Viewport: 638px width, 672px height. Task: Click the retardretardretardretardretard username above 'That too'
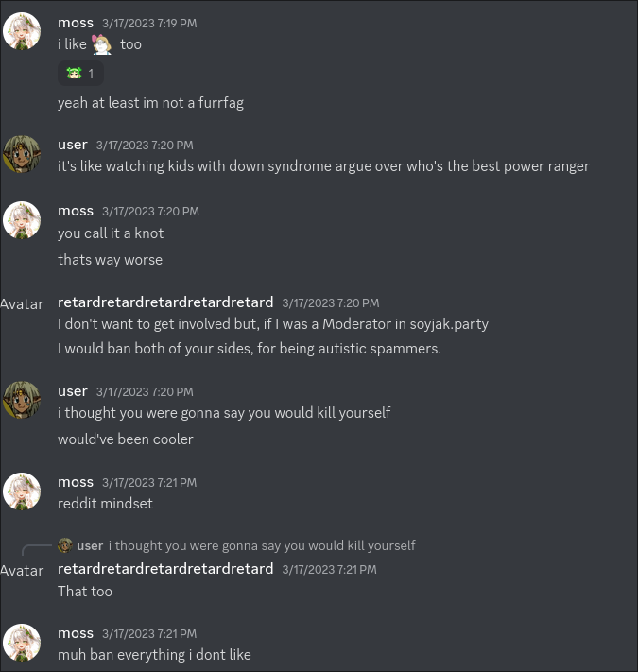(x=165, y=569)
